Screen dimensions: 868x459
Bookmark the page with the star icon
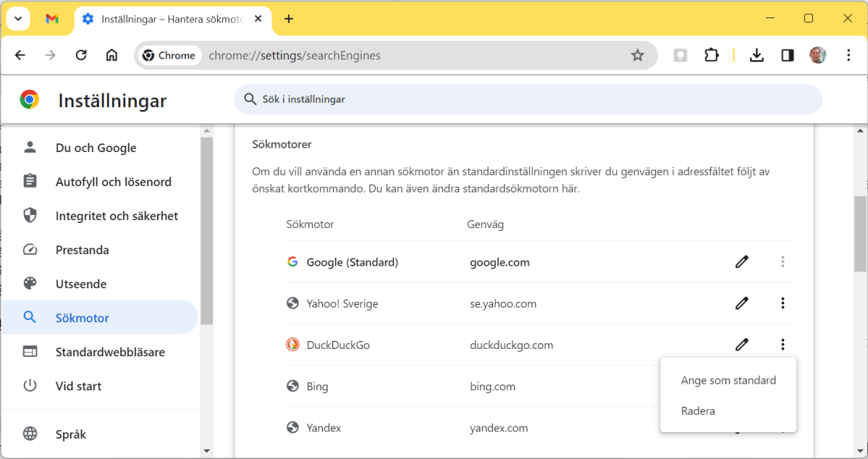pyautogui.click(x=637, y=54)
